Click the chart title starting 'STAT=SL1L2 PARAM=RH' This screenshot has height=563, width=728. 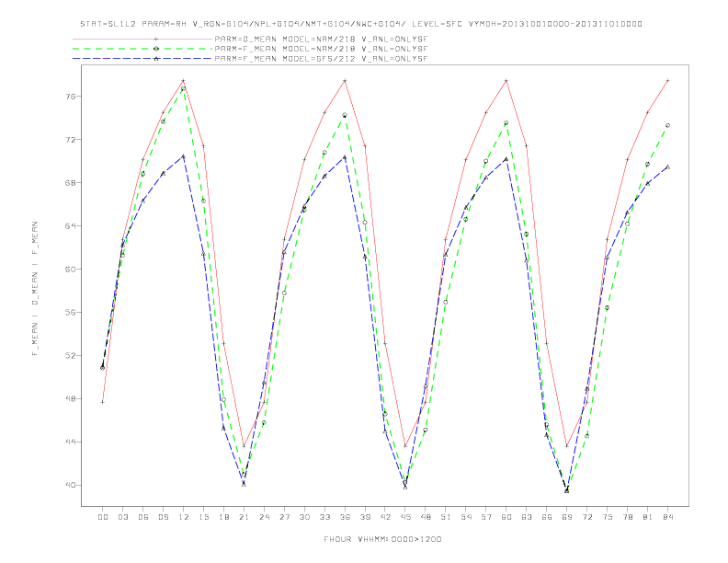360,24
